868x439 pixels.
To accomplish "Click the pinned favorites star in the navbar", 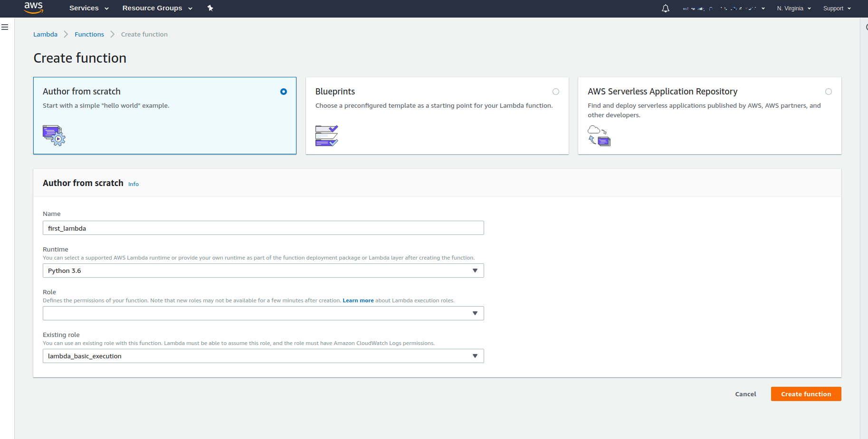I will pos(210,8).
